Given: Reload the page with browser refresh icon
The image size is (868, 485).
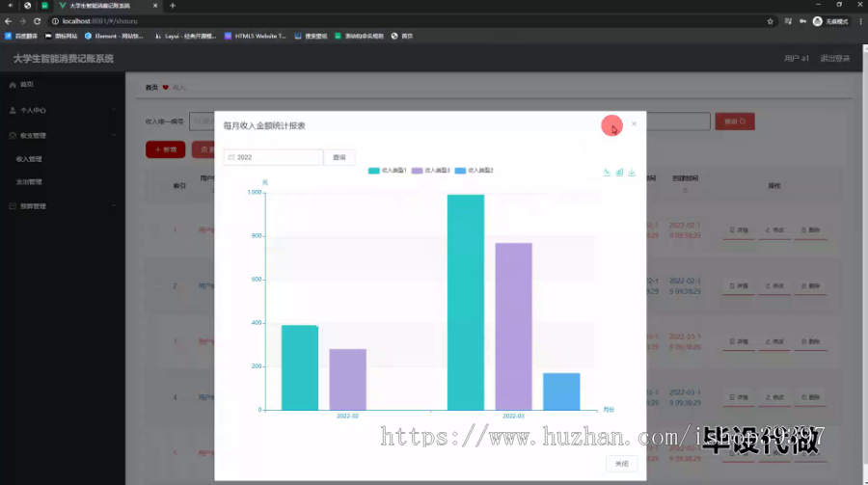Looking at the screenshot, I should (x=37, y=21).
